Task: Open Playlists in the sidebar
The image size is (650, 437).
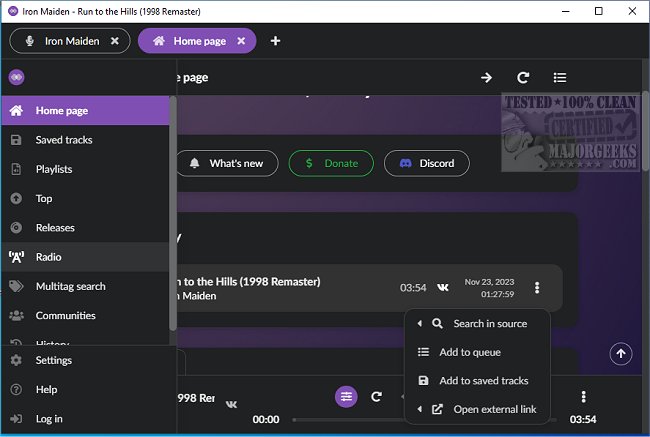Action: 85,169
